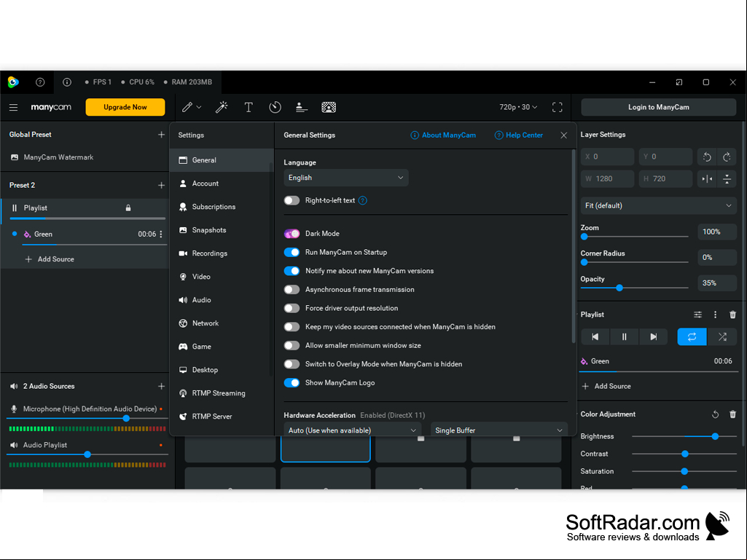Open playlist settings sliders icon
This screenshot has height=560, width=747.
pyautogui.click(x=697, y=315)
